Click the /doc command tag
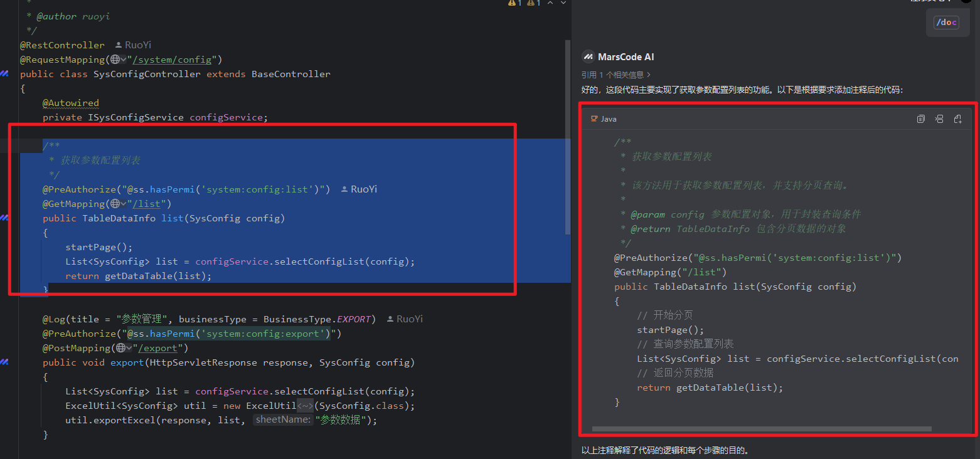 [x=946, y=23]
